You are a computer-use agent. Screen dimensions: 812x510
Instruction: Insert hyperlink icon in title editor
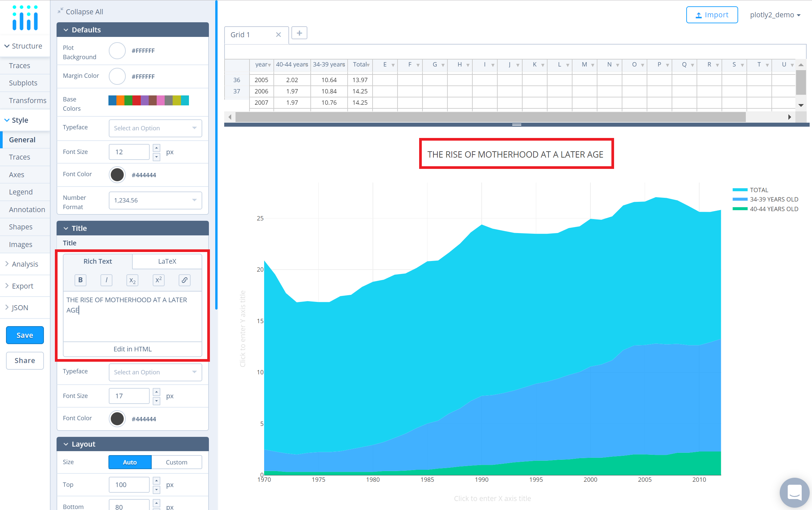point(184,280)
